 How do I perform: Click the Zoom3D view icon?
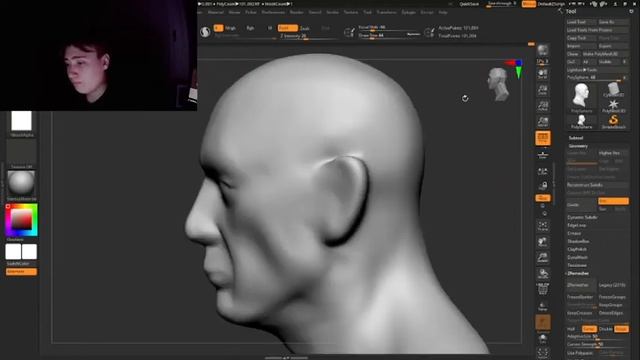click(543, 258)
